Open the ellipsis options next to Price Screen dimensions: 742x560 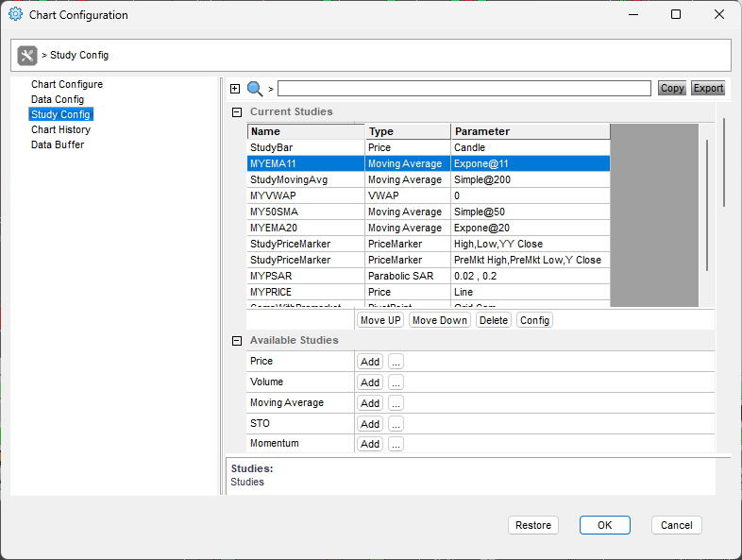[x=396, y=362]
